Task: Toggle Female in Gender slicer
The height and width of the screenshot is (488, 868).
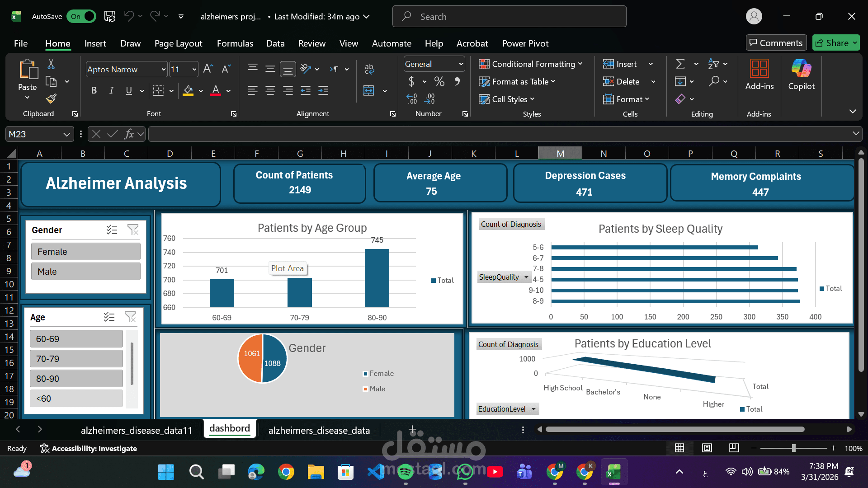Action: click(86, 252)
